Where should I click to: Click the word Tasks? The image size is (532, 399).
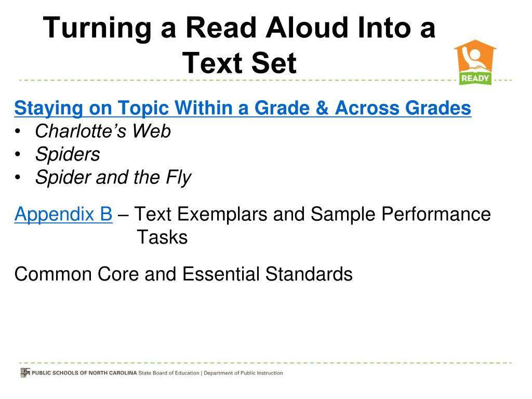pos(162,237)
